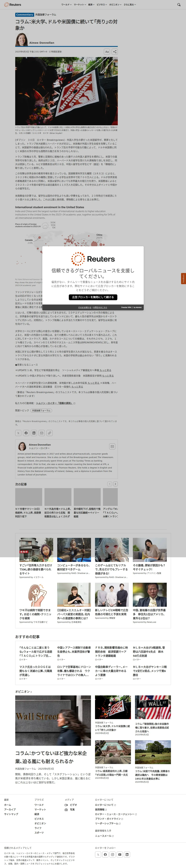Expand the マーケット menu
The width and height of the screenshot is (186, 868).
(x=80, y=5)
